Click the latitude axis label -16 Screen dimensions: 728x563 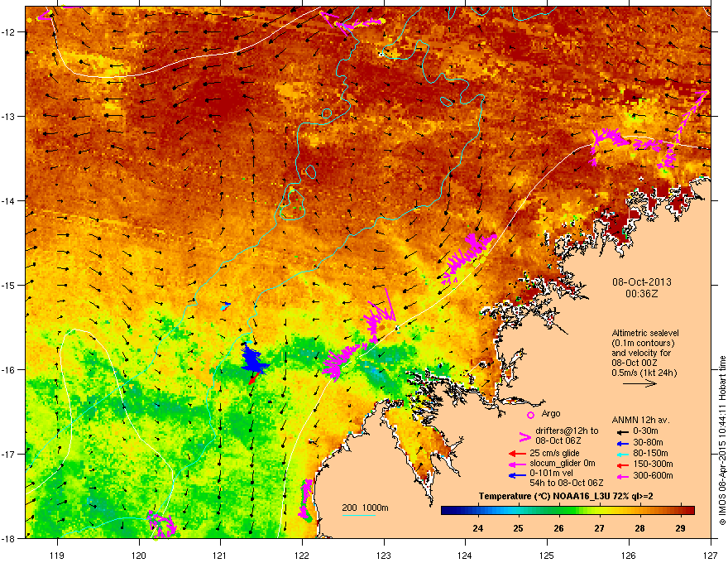coord(9,370)
